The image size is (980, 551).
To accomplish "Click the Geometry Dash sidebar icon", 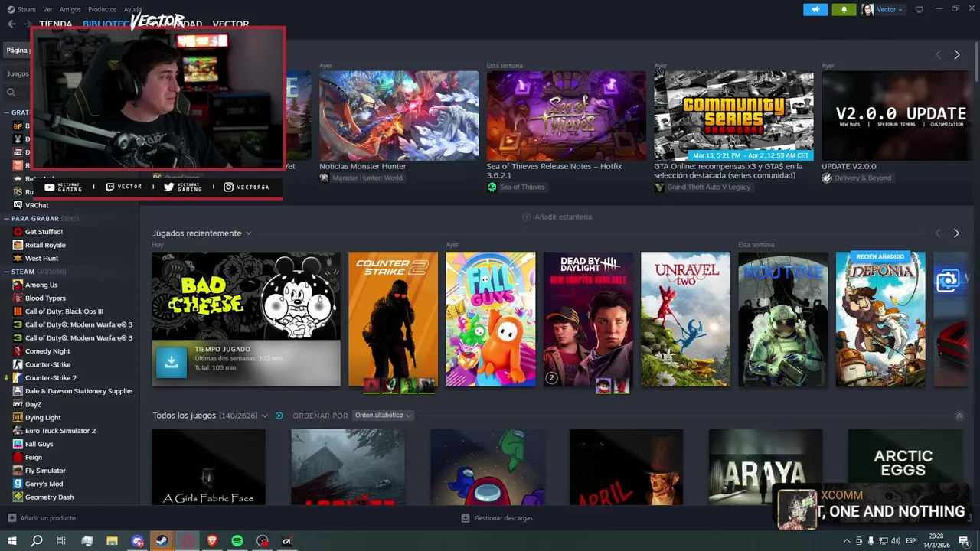I will 18,497.
